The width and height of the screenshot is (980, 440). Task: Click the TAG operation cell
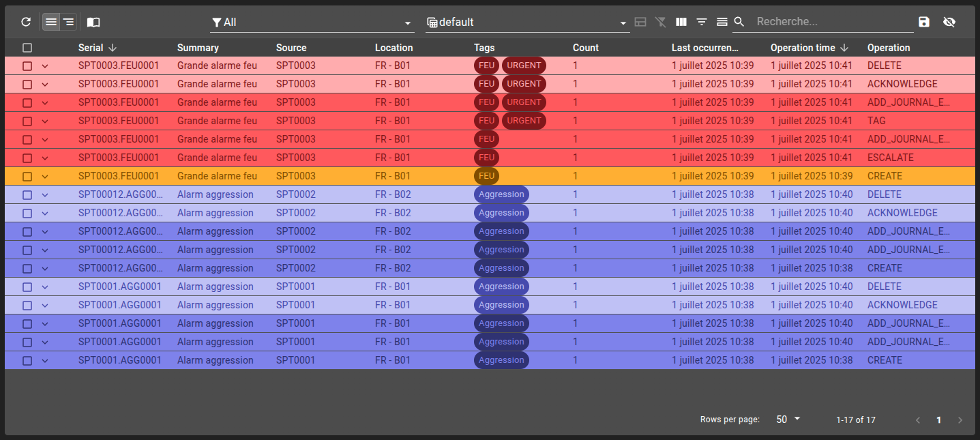[x=876, y=121]
